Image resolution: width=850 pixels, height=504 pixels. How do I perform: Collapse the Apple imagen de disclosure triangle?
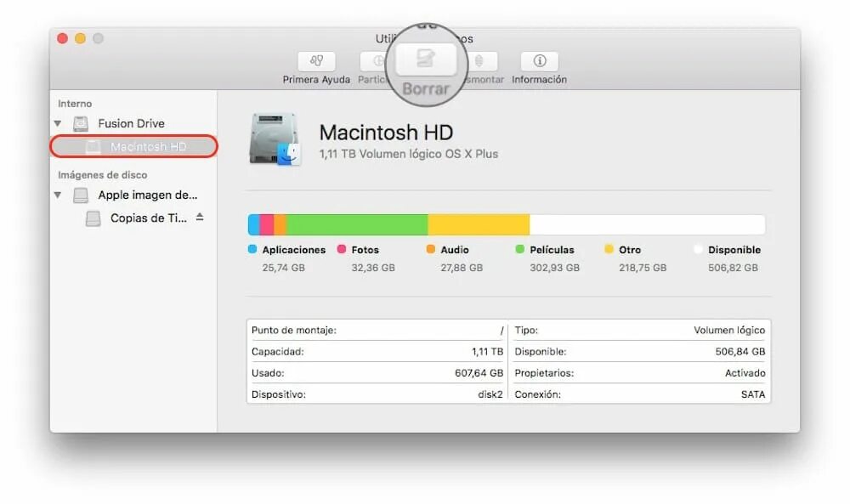pos(58,195)
